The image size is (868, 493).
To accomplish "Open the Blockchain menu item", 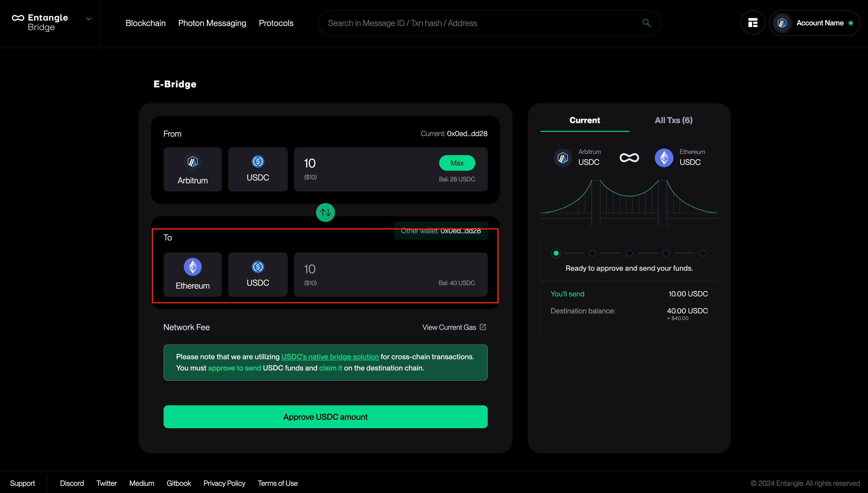I will tap(145, 23).
